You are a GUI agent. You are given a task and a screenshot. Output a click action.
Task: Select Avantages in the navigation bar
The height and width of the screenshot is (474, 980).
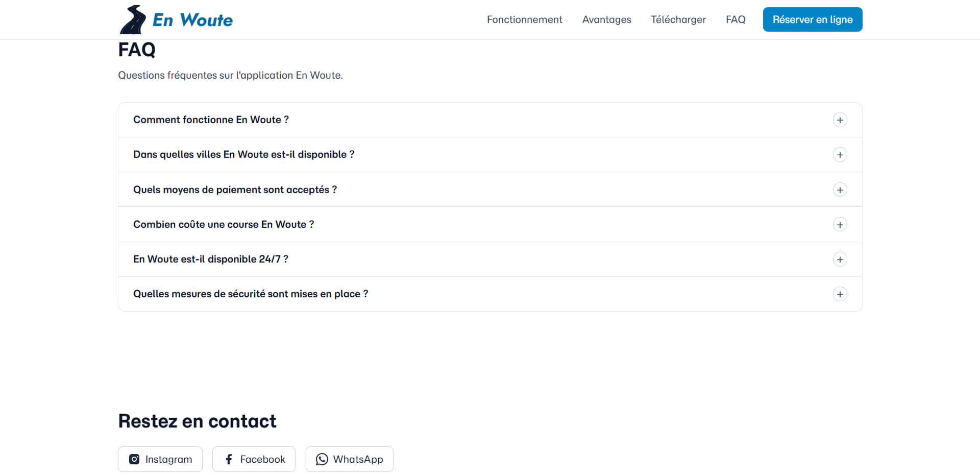coord(606,19)
